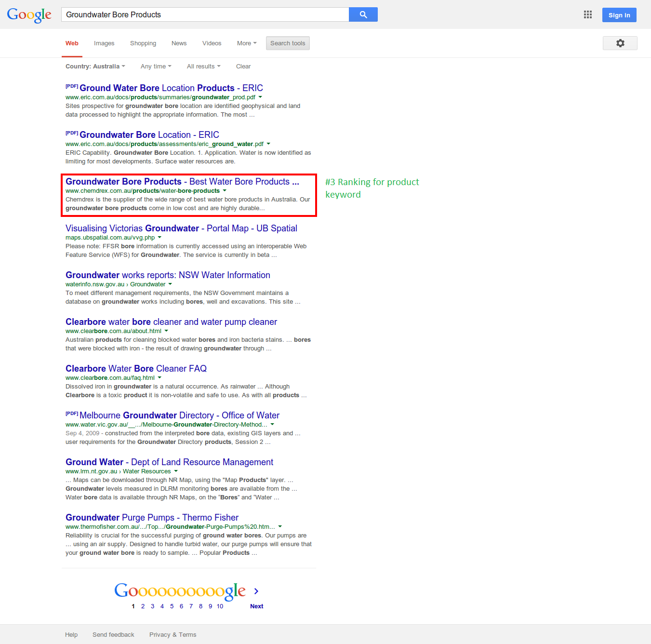Open the settings gear menu

coord(620,43)
